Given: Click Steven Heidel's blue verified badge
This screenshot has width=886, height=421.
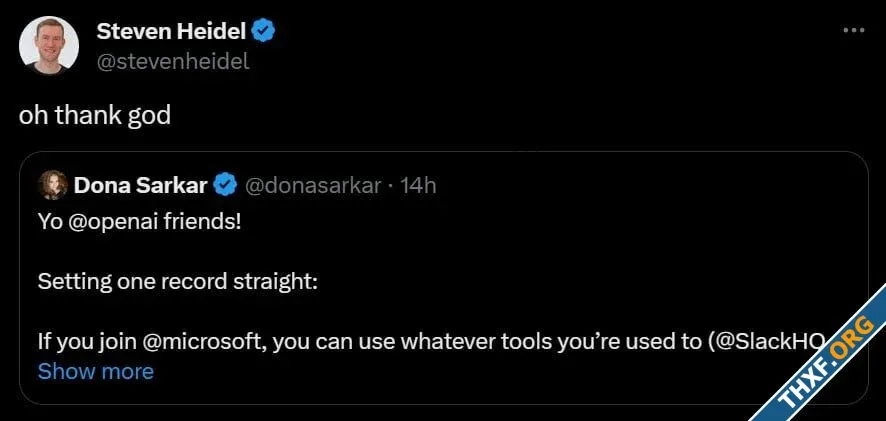Looking at the screenshot, I should (263, 32).
